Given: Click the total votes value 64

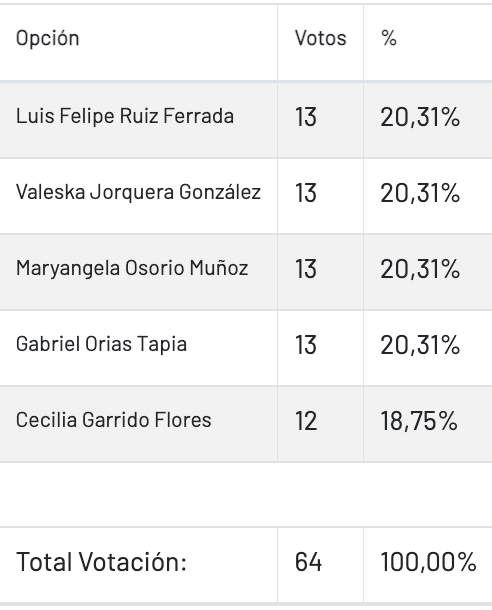Looking at the screenshot, I should click(308, 562).
